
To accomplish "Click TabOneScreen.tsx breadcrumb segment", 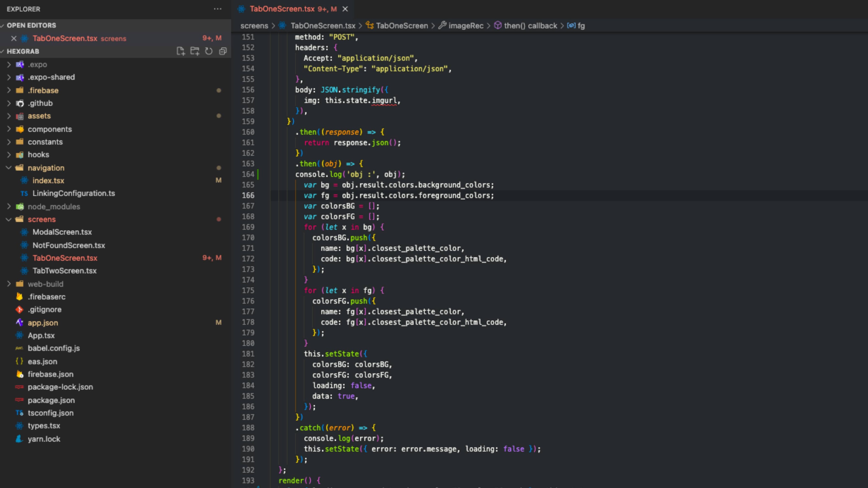I will [323, 26].
